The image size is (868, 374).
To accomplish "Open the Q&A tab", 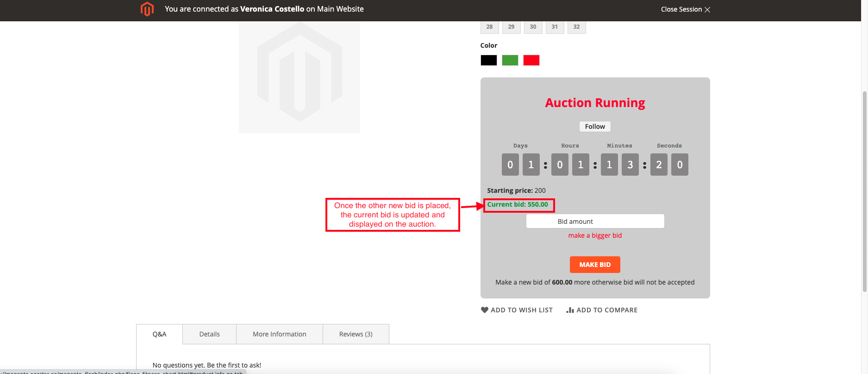I will tap(159, 334).
